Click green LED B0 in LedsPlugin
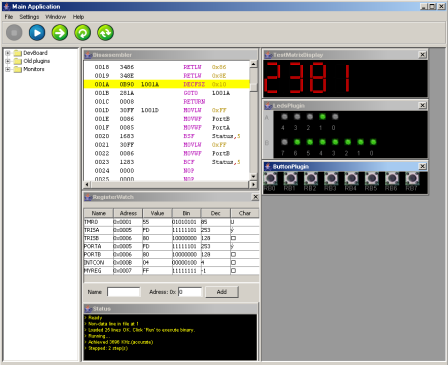Viewport: 448px width, 365px height. point(373,142)
